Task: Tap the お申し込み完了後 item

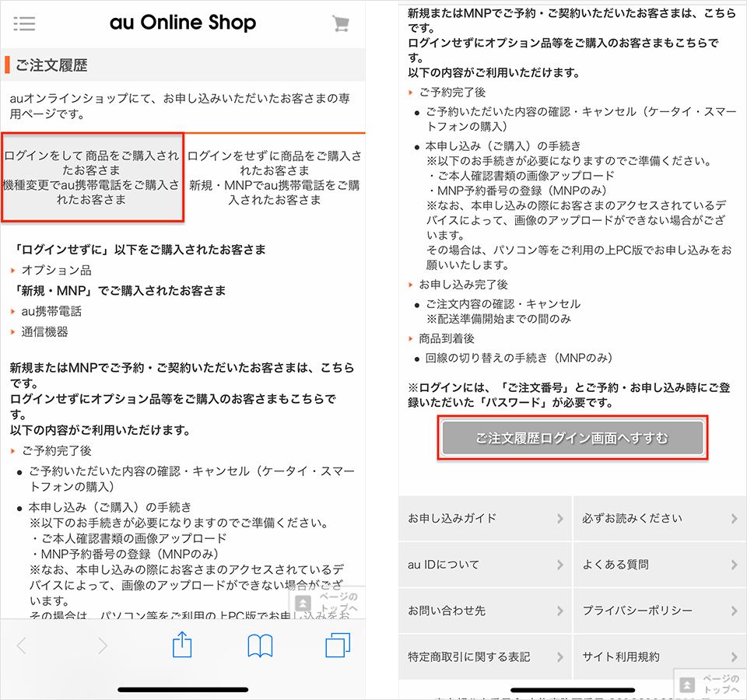Action: [463, 285]
